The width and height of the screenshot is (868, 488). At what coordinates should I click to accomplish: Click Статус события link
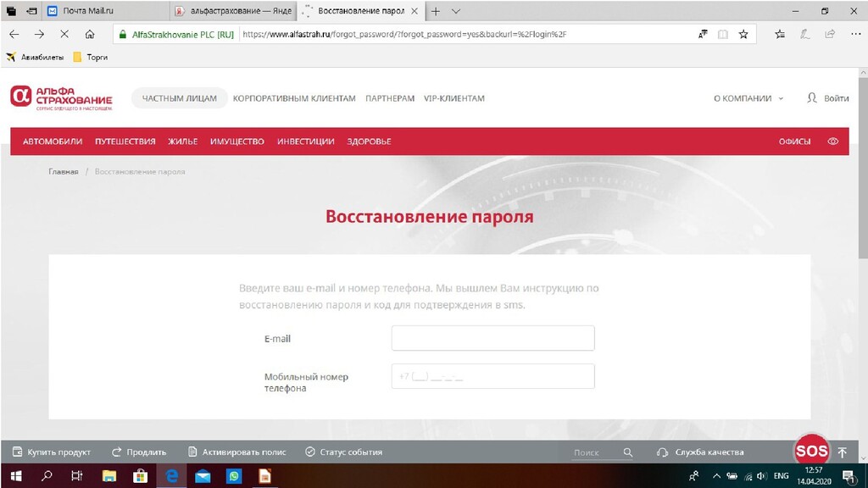coord(344,452)
